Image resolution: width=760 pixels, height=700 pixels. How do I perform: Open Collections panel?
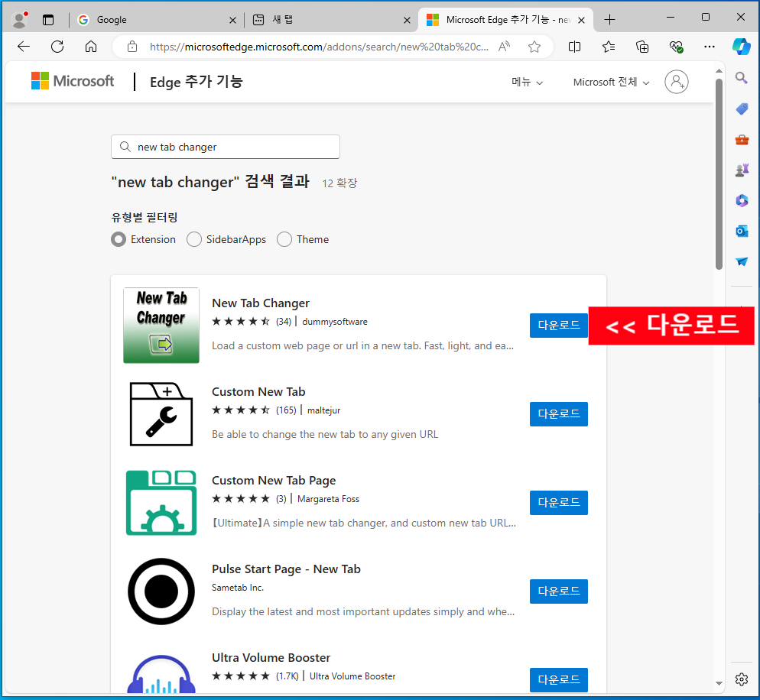[x=642, y=47]
